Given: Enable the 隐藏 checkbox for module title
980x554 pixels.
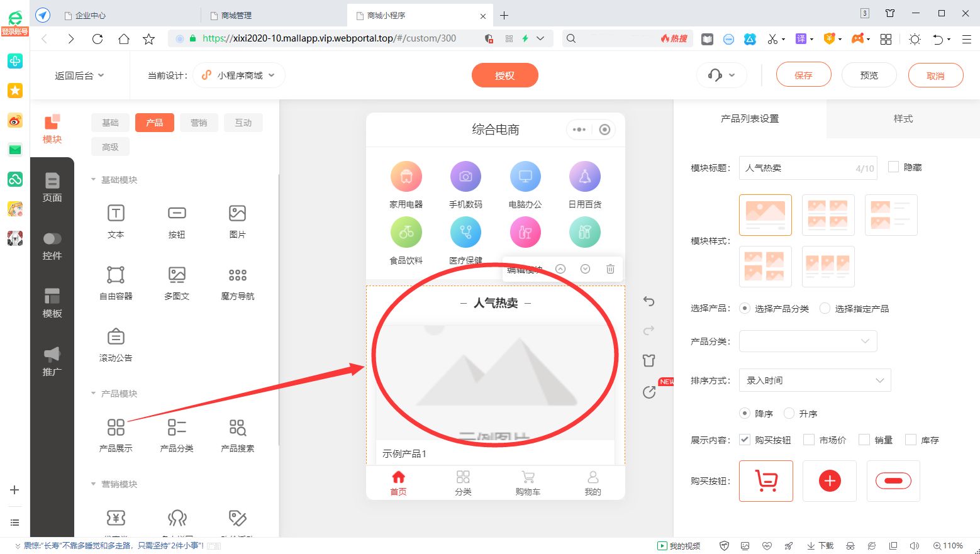Looking at the screenshot, I should tap(893, 166).
